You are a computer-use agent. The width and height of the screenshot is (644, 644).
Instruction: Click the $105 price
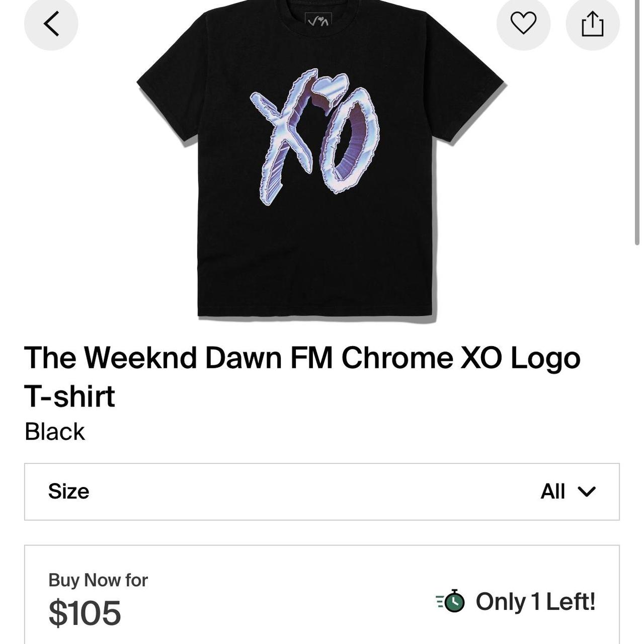coord(85,613)
